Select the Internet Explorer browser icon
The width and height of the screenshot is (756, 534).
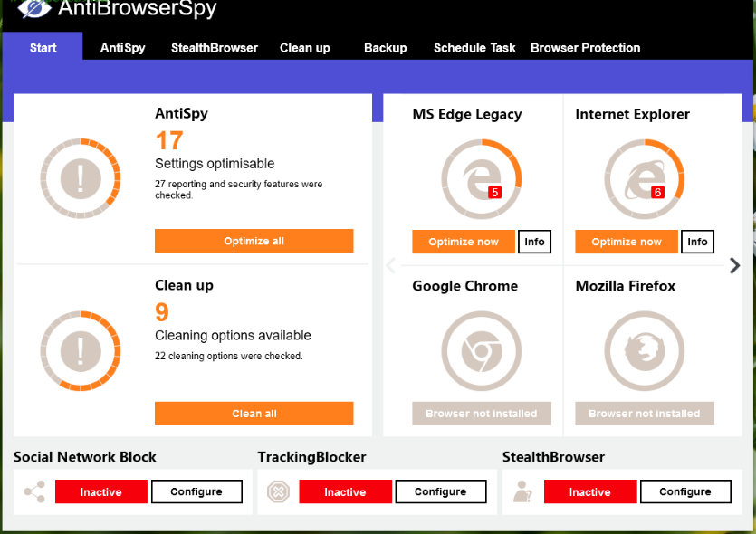[644, 179]
